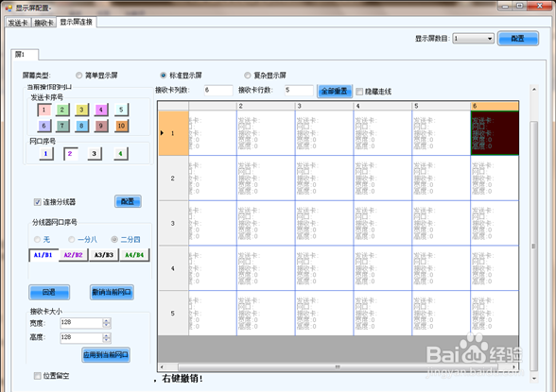Click the 接收卡列数 input field

[218, 91]
